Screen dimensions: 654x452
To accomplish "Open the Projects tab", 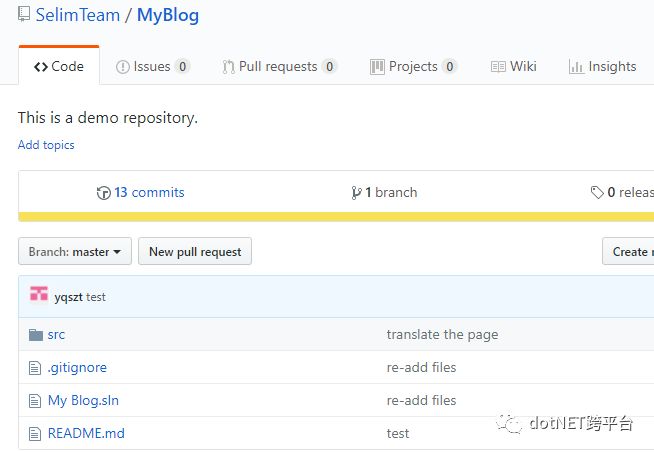I will (x=413, y=67).
